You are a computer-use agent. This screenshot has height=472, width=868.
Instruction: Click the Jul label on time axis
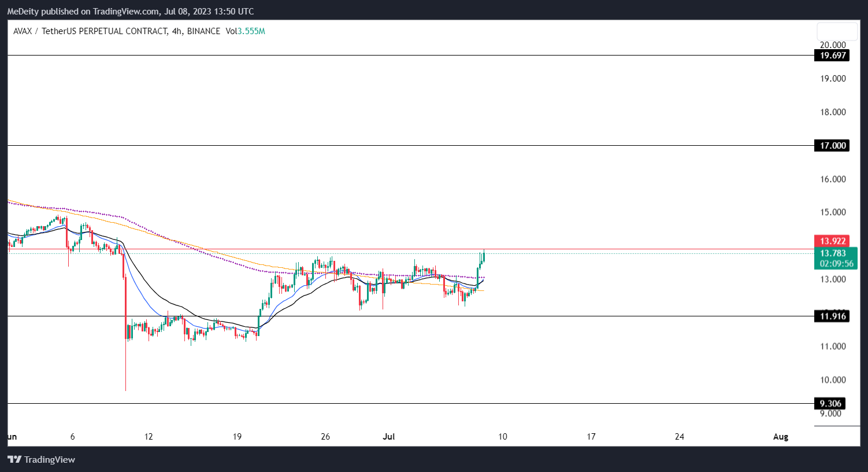388,437
